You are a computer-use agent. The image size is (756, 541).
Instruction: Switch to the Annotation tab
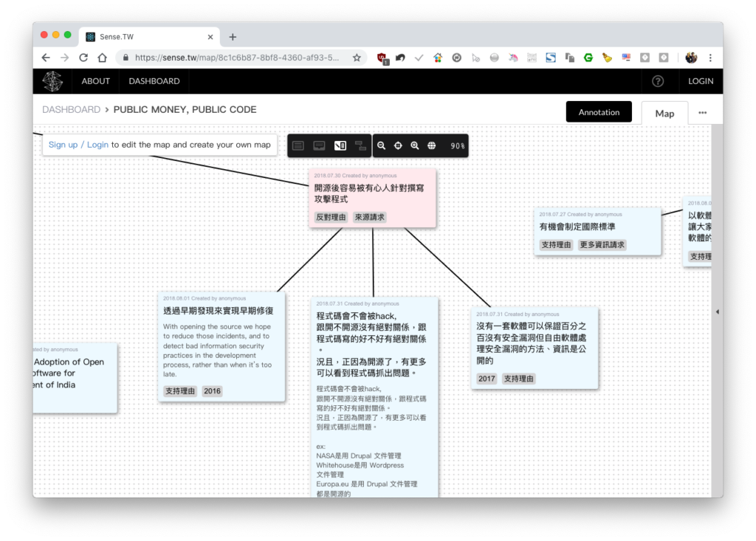coord(599,112)
